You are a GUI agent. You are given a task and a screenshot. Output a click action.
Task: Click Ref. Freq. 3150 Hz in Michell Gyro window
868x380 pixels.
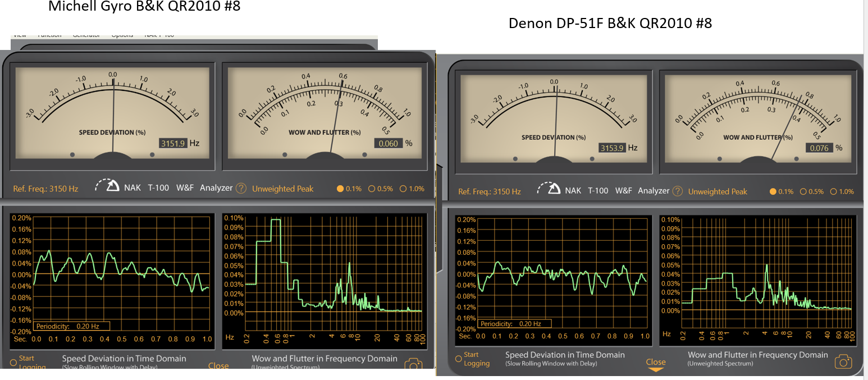pos(46,189)
